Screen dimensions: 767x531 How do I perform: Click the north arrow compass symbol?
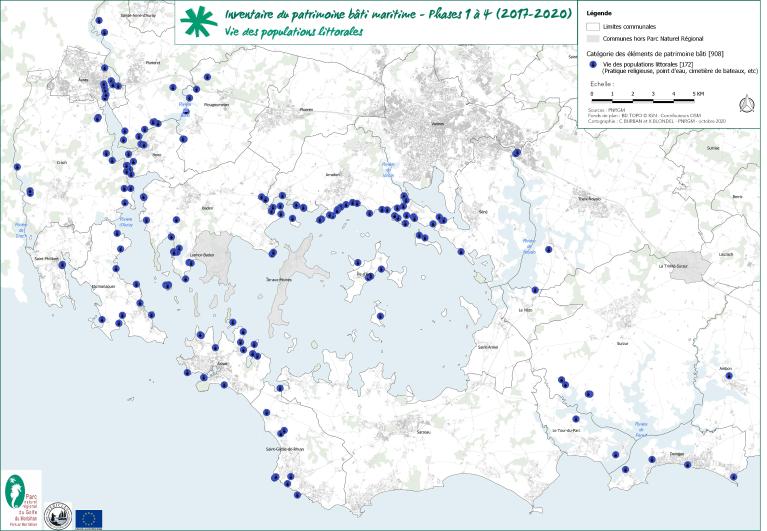745,103
